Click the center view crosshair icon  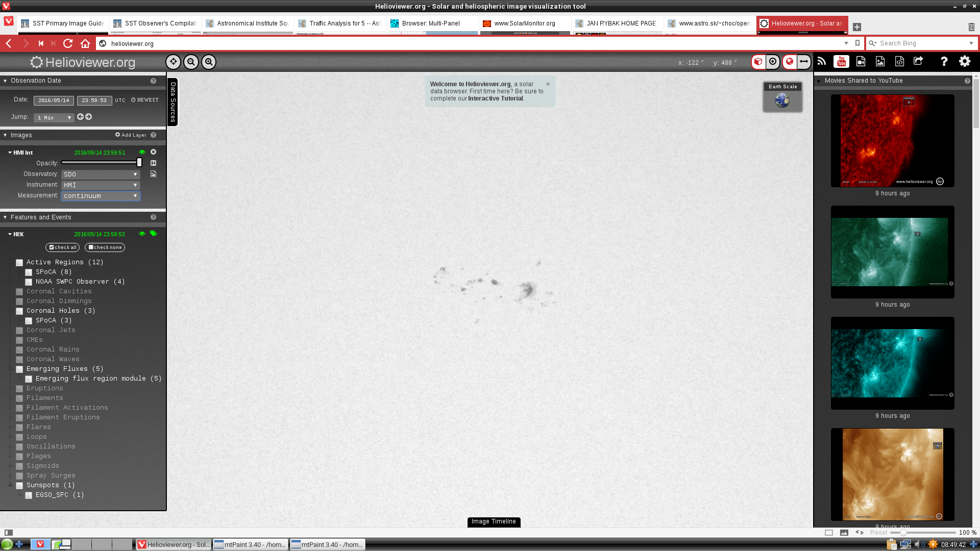174,62
